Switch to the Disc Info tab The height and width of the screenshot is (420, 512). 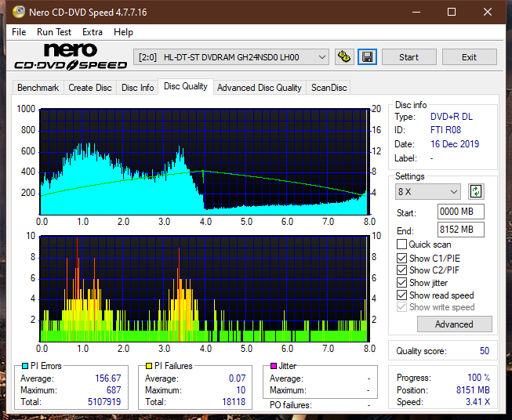(x=137, y=88)
